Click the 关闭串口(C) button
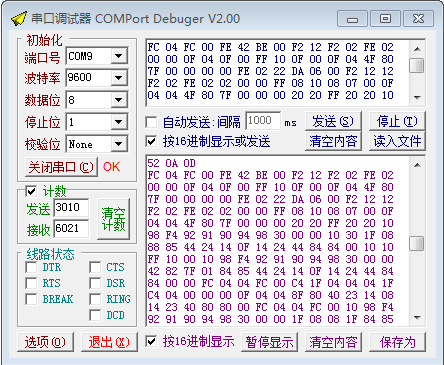 pyautogui.click(x=61, y=167)
